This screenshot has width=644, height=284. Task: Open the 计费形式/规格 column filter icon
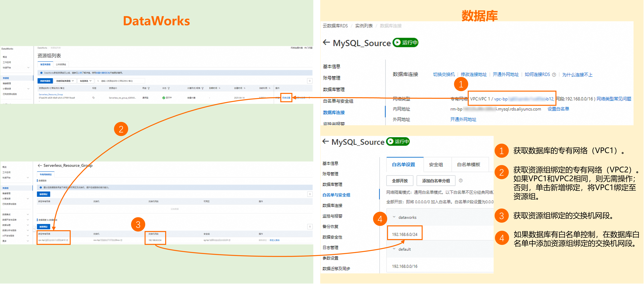(x=203, y=88)
